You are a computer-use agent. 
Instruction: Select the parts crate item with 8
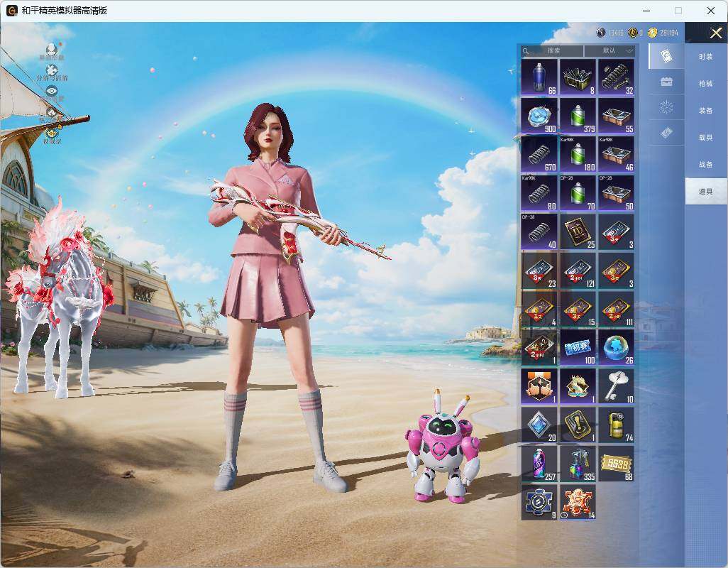(x=578, y=77)
